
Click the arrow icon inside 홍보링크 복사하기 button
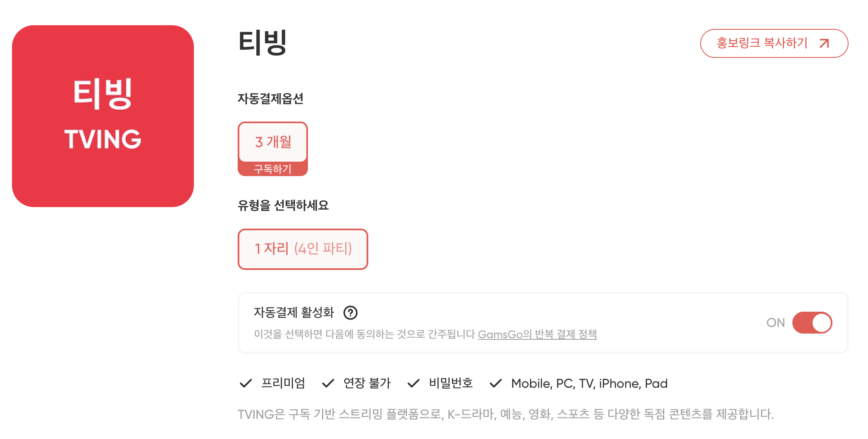pos(824,43)
